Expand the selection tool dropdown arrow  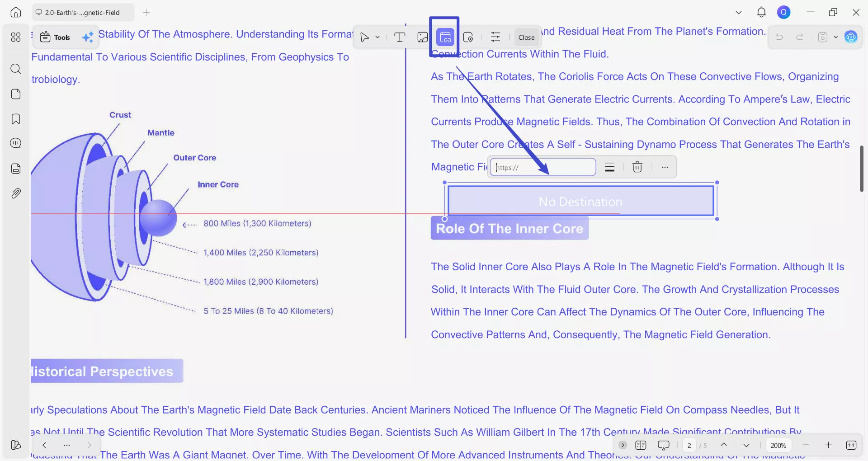[x=377, y=38]
